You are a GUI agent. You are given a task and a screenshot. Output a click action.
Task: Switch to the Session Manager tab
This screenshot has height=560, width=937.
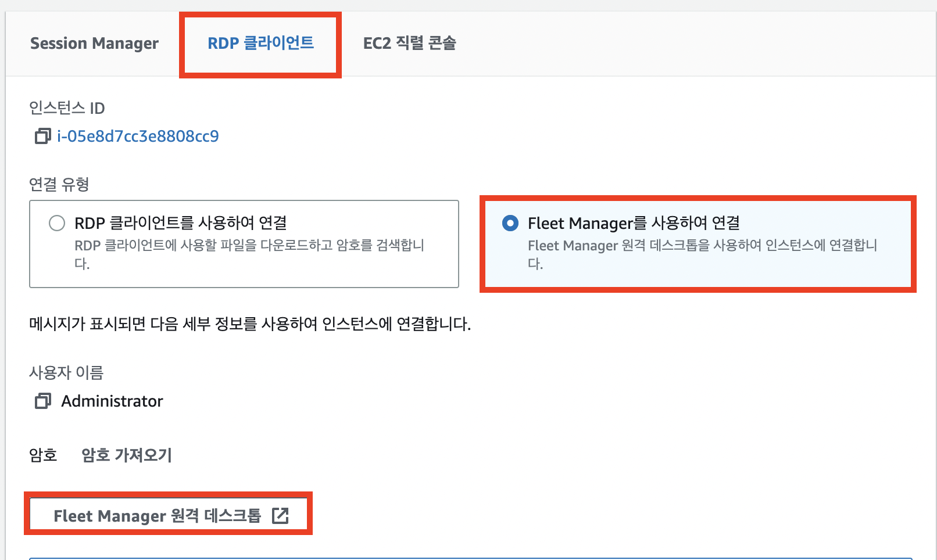[x=94, y=43]
